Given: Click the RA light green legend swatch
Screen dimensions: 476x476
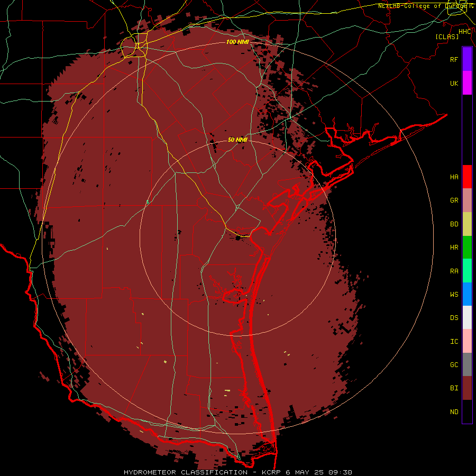Looking at the screenshot, I should point(467,271).
